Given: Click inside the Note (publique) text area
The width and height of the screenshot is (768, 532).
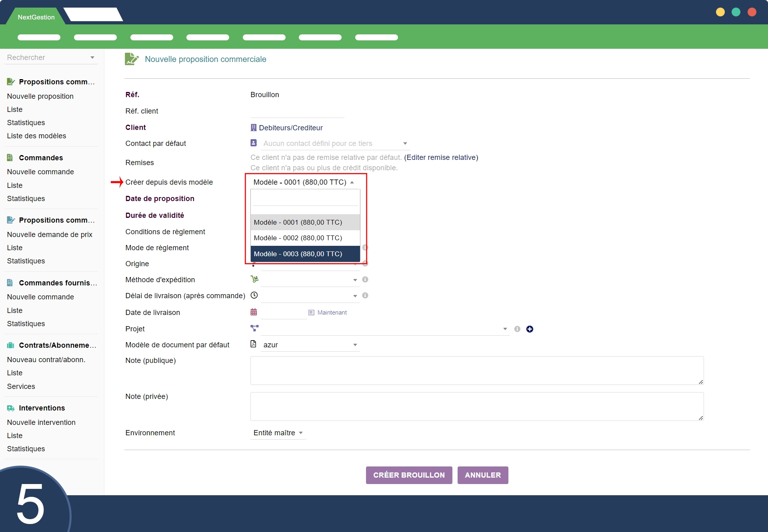Looking at the screenshot, I should point(476,371).
